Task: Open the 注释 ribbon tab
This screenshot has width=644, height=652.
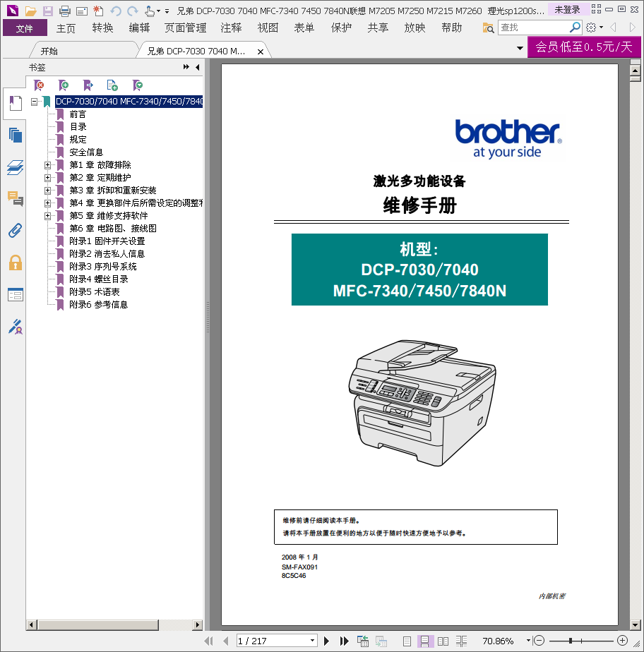Action: (x=231, y=28)
